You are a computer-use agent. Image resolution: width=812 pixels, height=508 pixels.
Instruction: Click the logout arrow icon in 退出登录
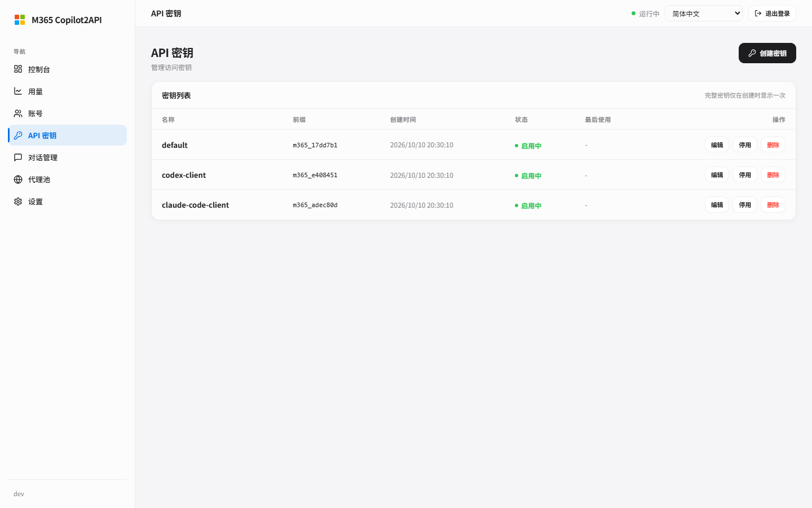(x=758, y=14)
